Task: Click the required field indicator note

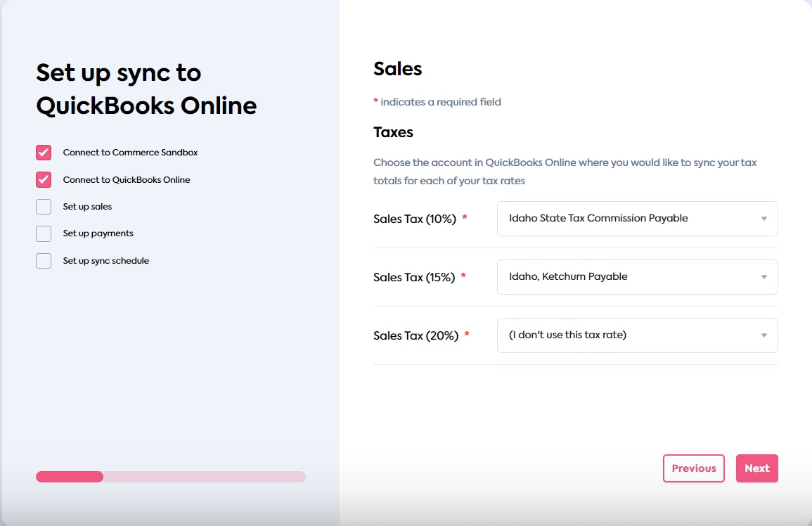Action: click(437, 101)
